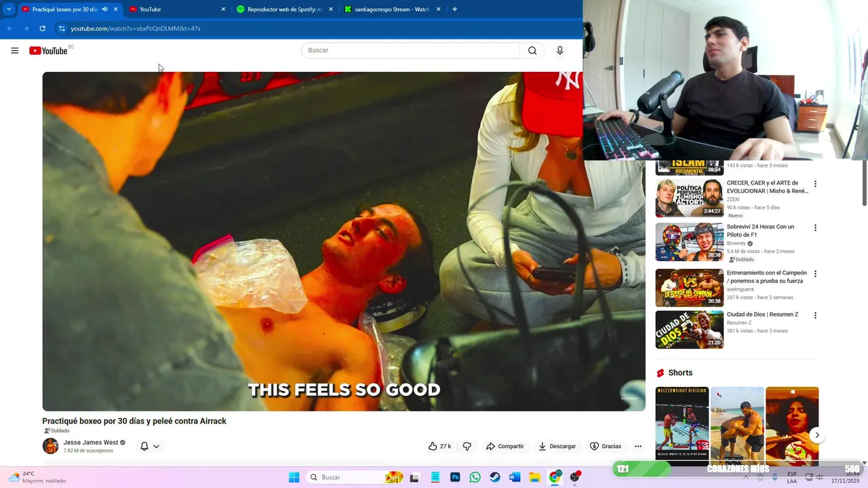Open options menu for Sobreviví 24 Horas video
The height and width of the screenshot is (488, 868).
(815, 228)
